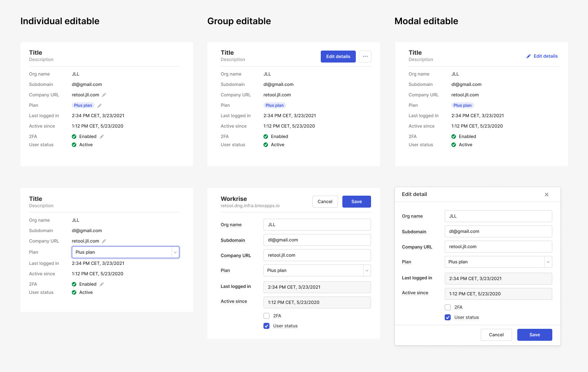Close the Edit detail modal with the X
588x372 pixels.
pyautogui.click(x=547, y=195)
